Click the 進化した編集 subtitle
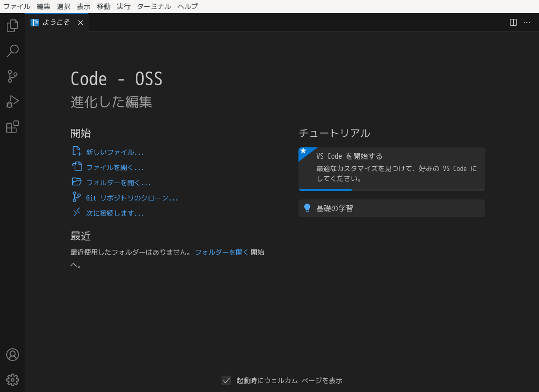 click(111, 102)
